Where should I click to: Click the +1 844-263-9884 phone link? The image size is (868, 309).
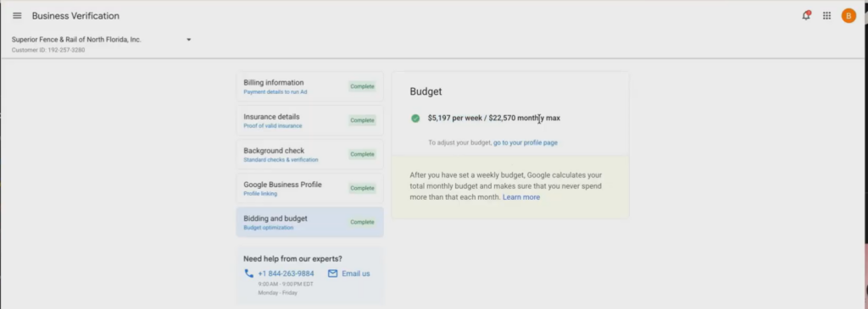tap(286, 273)
